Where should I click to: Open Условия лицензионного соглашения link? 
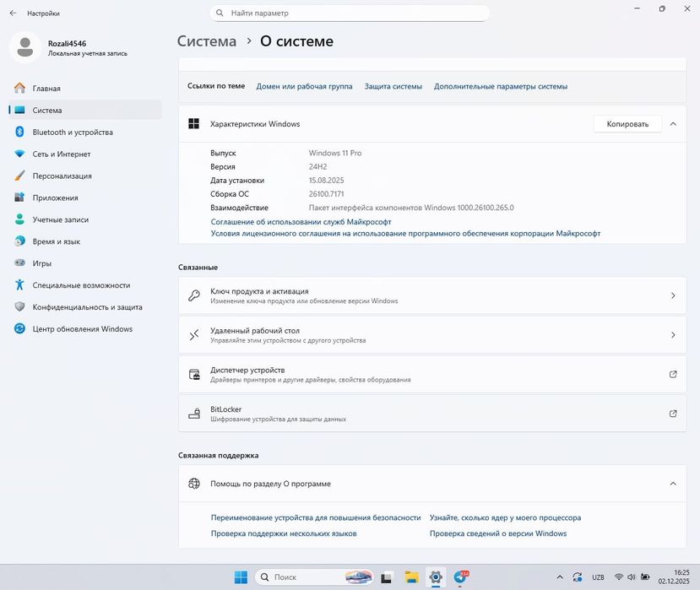(x=405, y=234)
